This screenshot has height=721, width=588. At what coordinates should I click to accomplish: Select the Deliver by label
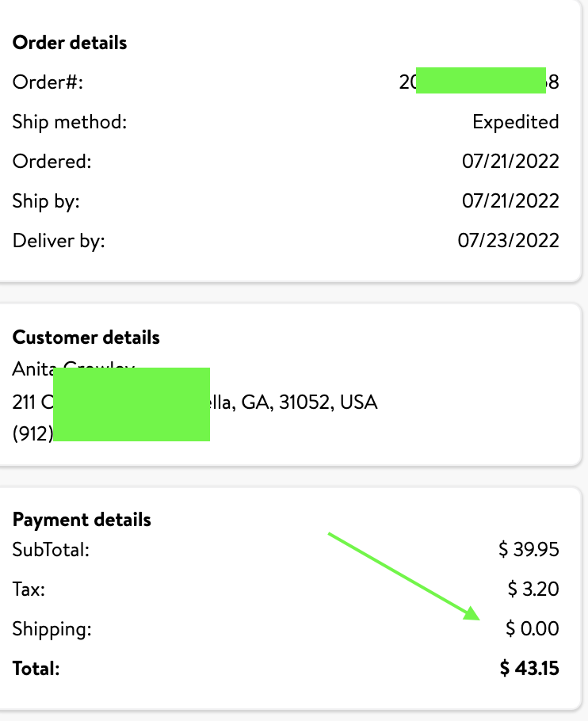pos(59,241)
